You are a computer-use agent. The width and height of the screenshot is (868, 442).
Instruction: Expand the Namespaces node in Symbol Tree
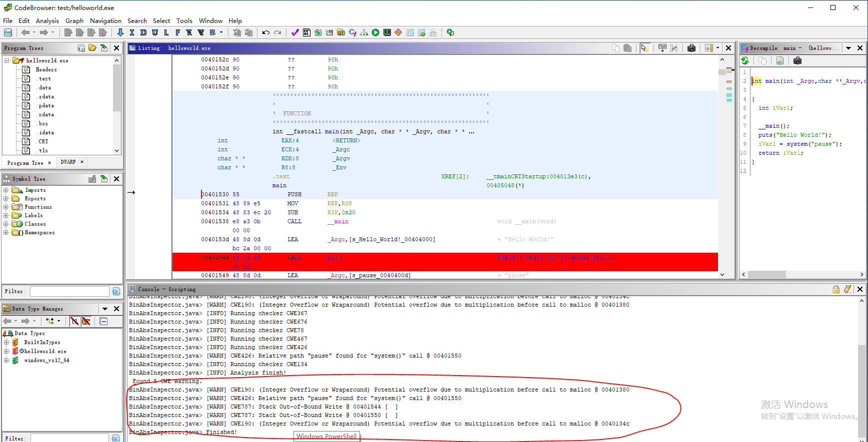click(6, 233)
